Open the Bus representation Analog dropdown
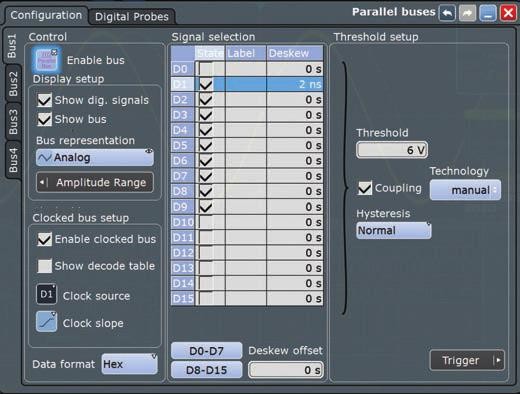The height and width of the screenshot is (394, 520). [x=95, y=157]
